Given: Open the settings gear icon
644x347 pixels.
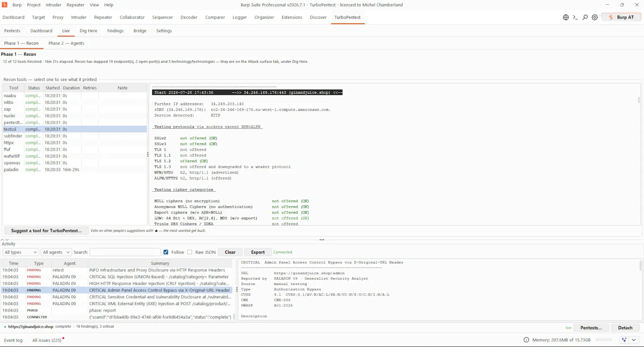Looking at the screenshot, I should click(x=594, y=17).
